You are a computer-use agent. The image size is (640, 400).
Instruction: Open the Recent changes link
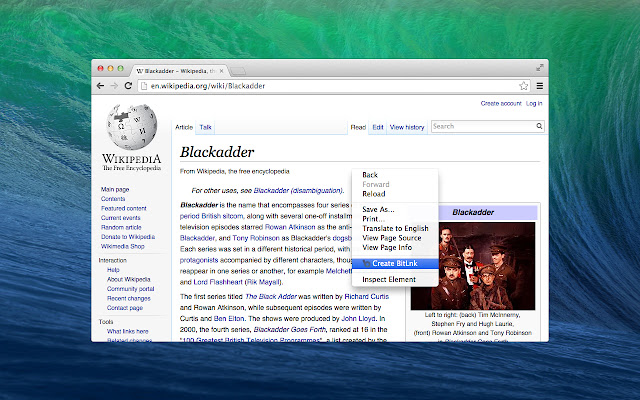click(129, 298)
